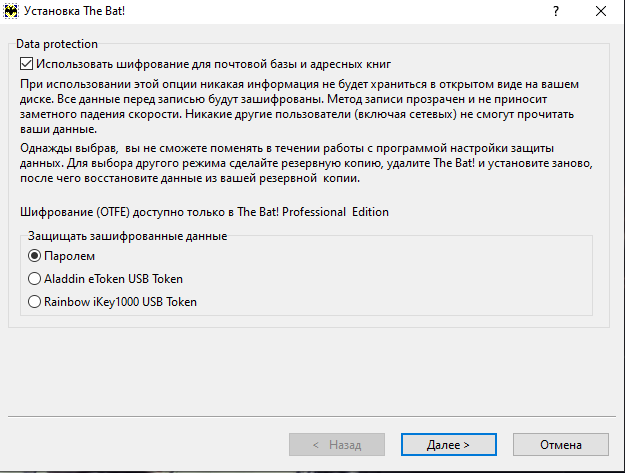The height and width of the screenshot is (473, 625).
Task: Select the Паролем radio button circle
Action: pyautogui.click(x=34, y=256)
